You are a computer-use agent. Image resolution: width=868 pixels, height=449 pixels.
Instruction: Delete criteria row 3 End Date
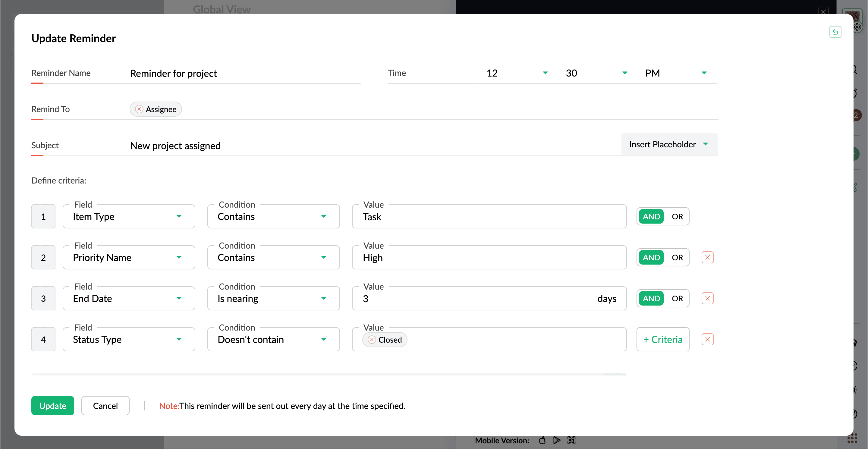pos(707,298)
